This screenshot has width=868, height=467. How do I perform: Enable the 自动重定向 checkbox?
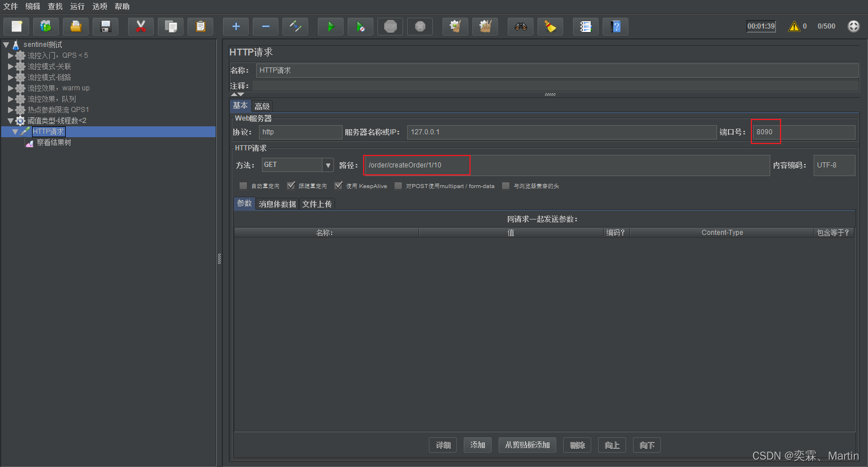[x=244, y=186]
